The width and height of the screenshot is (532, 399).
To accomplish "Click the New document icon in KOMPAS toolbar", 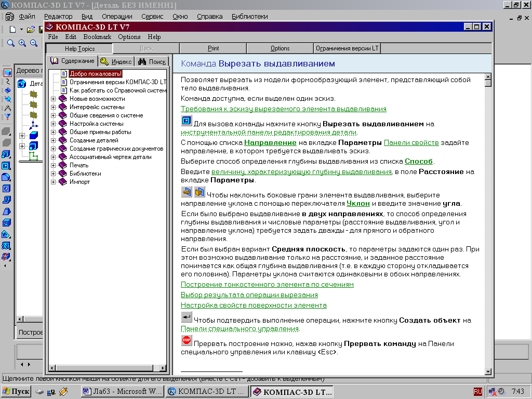I will tap(12, 30).
